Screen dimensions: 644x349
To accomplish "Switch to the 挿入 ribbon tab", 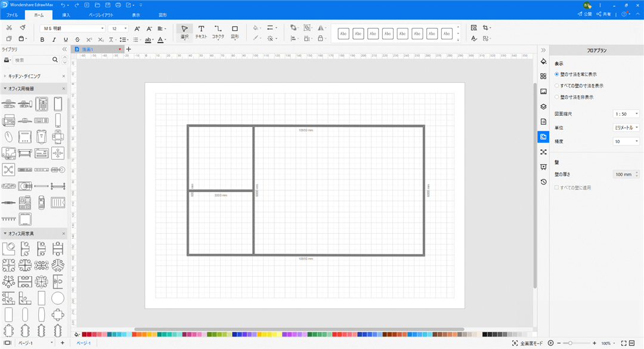I will click(x=66, y=15).
